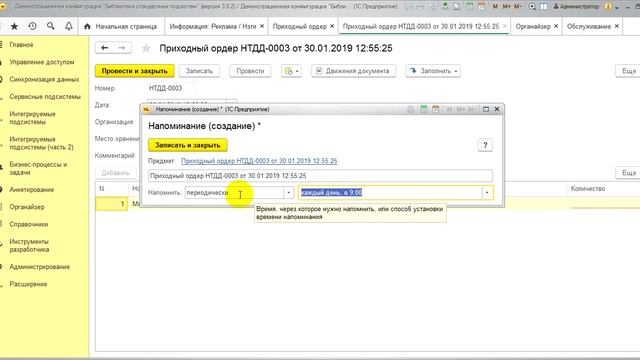Viewport: 640px width, 360px height.
Task: Open the Еще menu above the table
Action: click(x=629, y=173)
